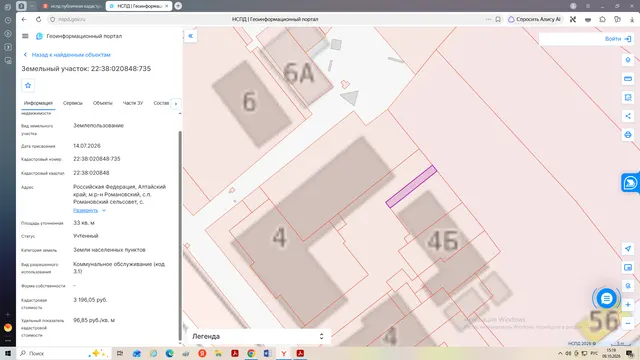The image size is (640, 360).
Task: Click the area value 33 кв. м
Action: 84,223
